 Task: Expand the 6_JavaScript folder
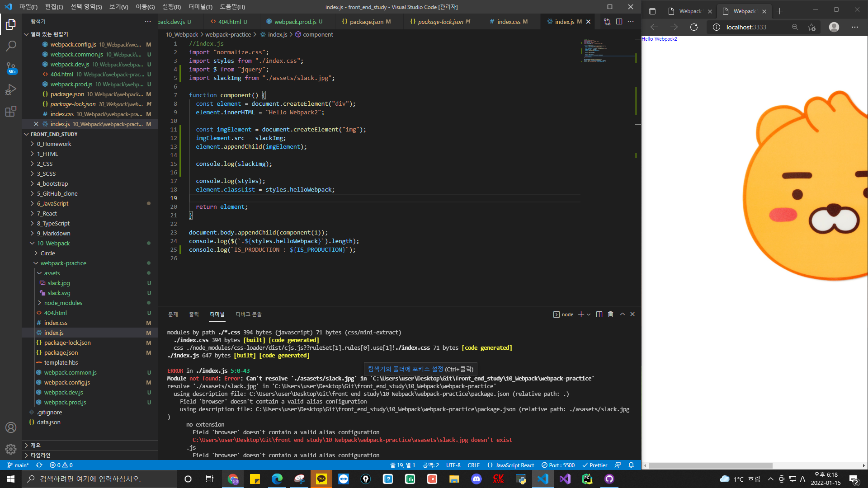(x=52, y=204)
